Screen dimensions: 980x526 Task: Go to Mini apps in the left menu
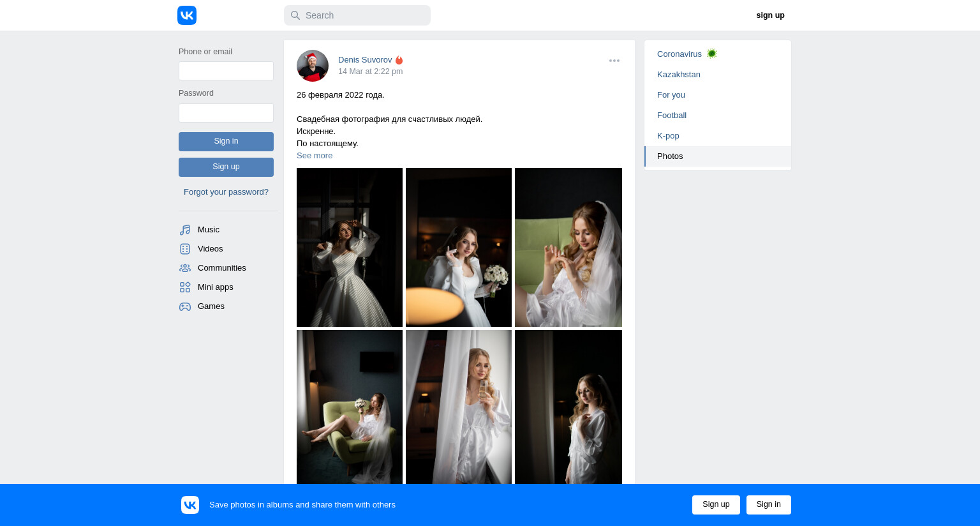coord(216,287)
